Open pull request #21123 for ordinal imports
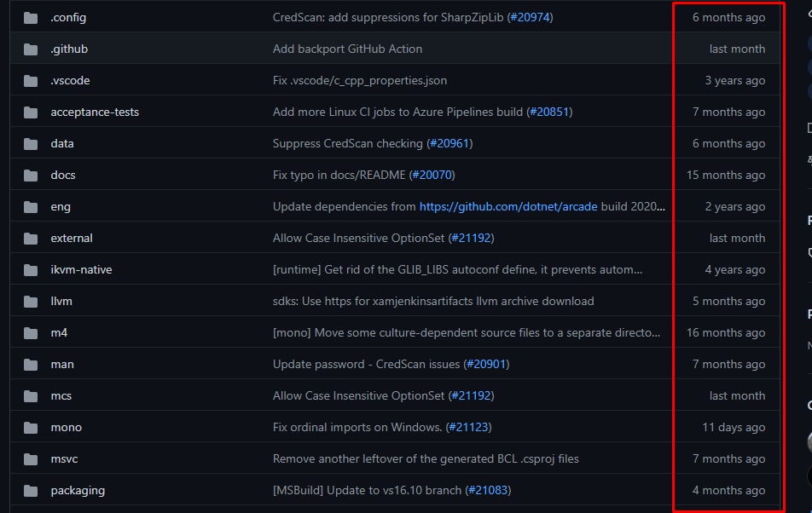 pos(468,428)
